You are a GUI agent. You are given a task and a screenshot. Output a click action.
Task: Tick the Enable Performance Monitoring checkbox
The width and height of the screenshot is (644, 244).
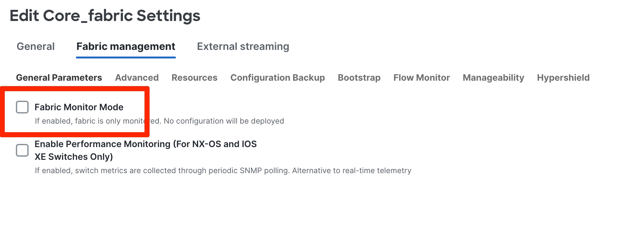click(22, 150)
